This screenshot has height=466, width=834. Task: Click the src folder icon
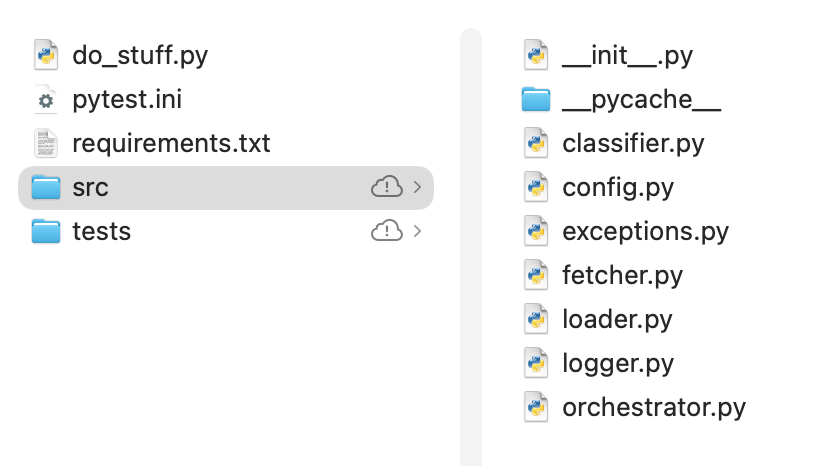pos(46,187)
